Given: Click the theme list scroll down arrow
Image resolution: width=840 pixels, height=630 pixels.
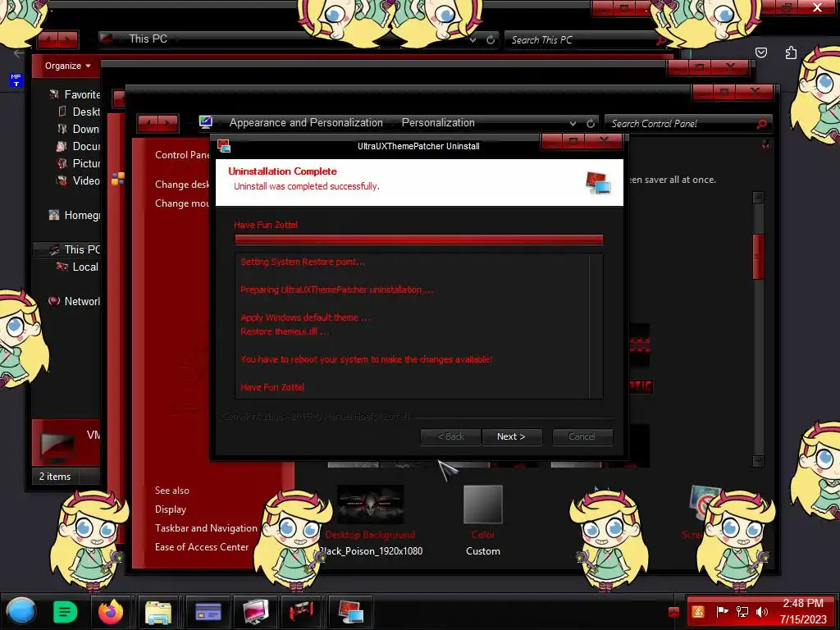Looking at the screenshot, I should point(758,461).
